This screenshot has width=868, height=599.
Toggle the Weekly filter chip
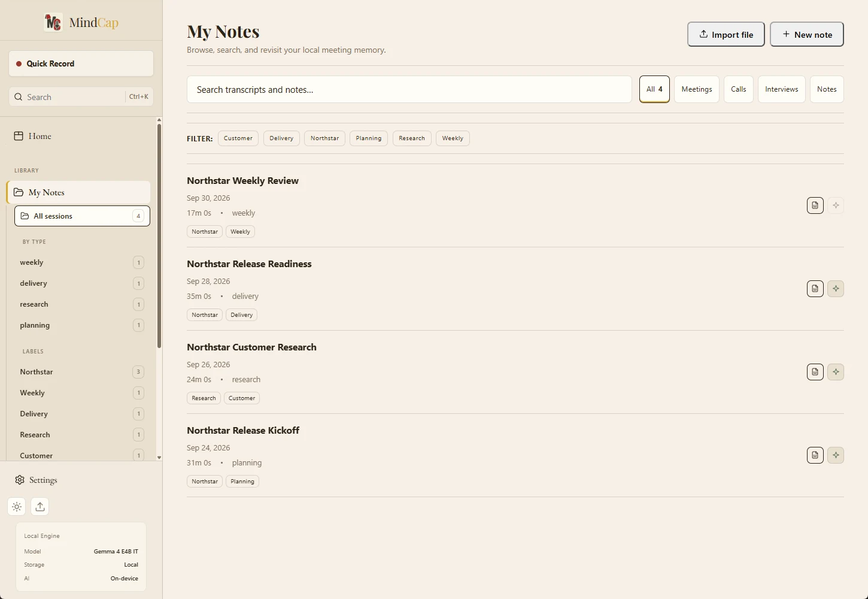click(453, 138)
